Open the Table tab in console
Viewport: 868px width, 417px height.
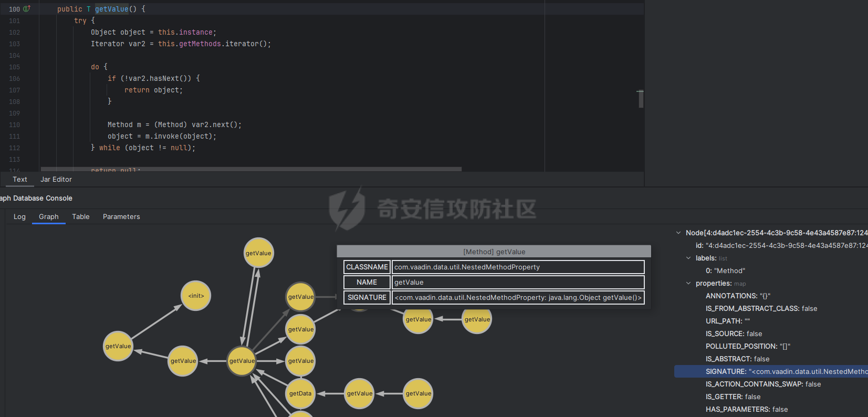click(81, 216)
